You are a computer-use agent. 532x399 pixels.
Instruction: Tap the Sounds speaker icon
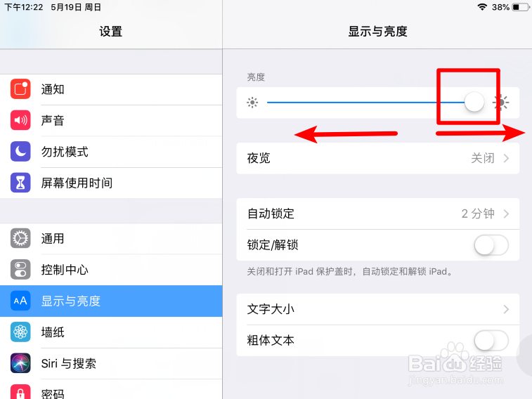pyautogui.click(x=20, y=120)
